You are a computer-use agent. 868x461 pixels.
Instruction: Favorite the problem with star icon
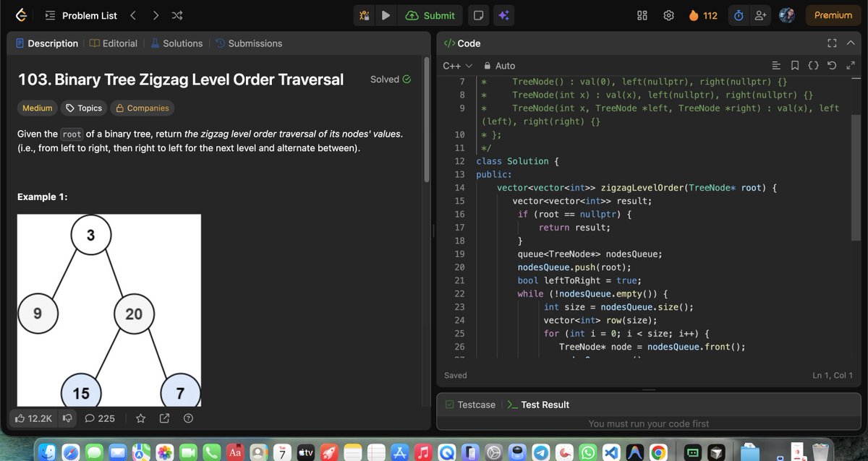click(141, 418)
